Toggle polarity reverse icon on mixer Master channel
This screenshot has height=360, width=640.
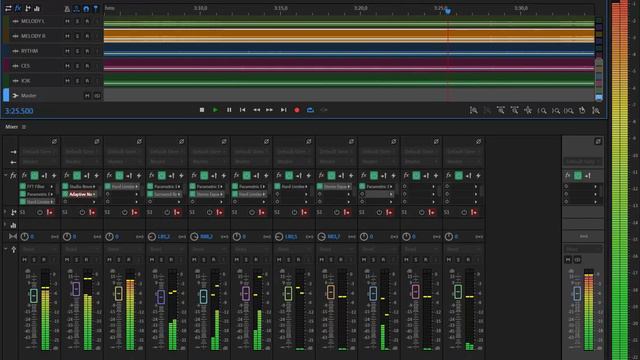coord(598,141)
